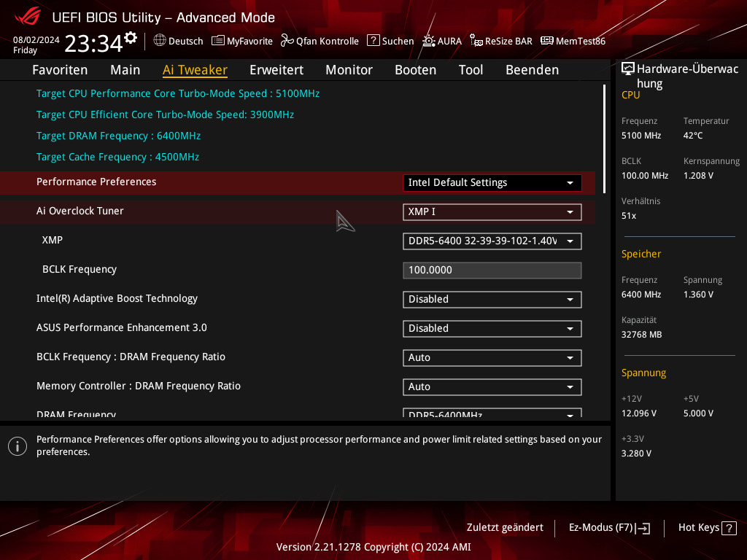This screenshot has height=560, width=747.
Task: Open ASUS Performance Enhancement 3.0 dropdown
Action: pos(492,329)
